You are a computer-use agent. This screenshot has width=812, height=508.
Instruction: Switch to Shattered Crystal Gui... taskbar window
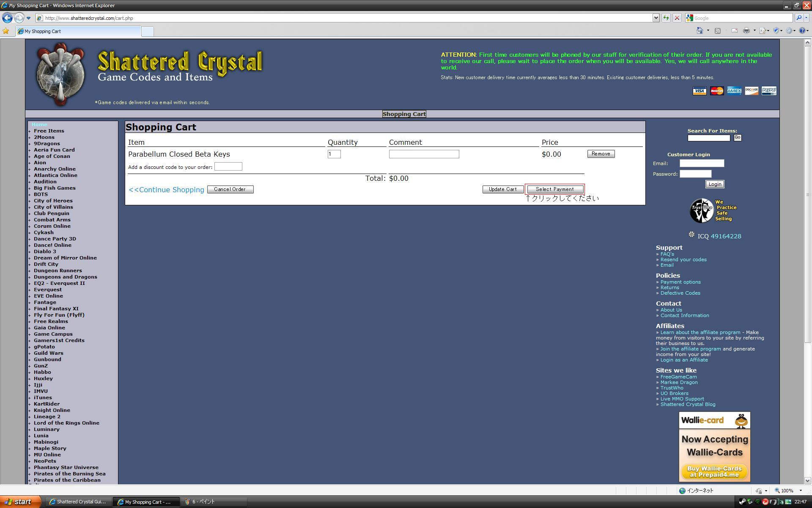[78, 502]
